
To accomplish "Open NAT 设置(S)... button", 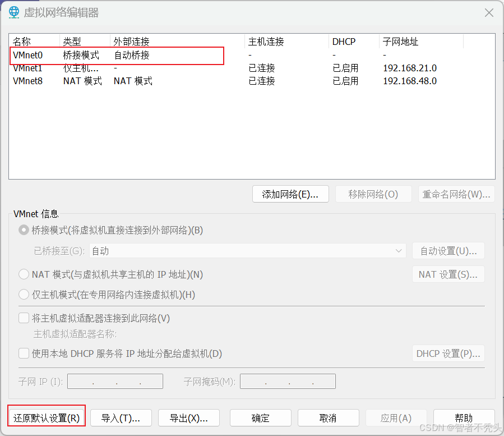I will click(x=448, y=274).
